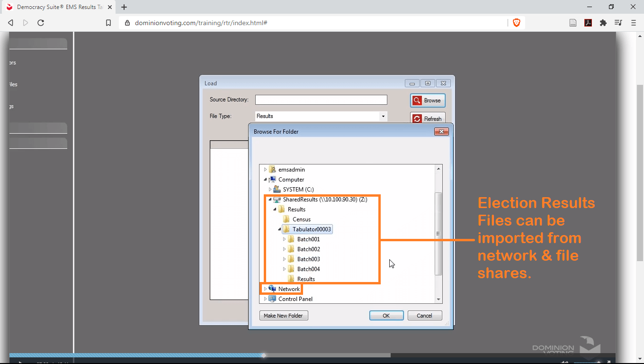This screenshot has height=364, width=644.
Task: Open the browser main menu
Action: [x=634, y=23]
